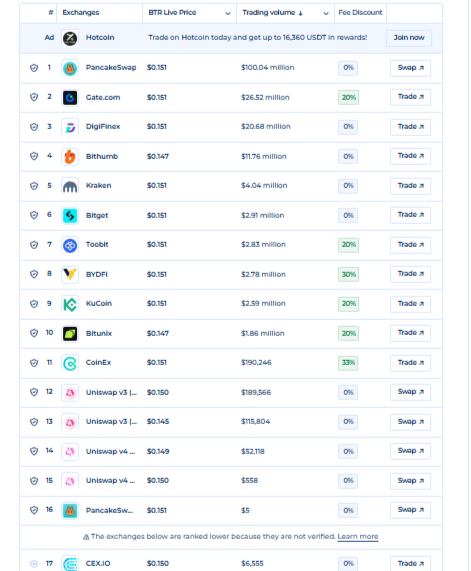This screenshot has width=471, height=571.
Task: Click the Trade button for BYDFi
Action: [411, 274]
